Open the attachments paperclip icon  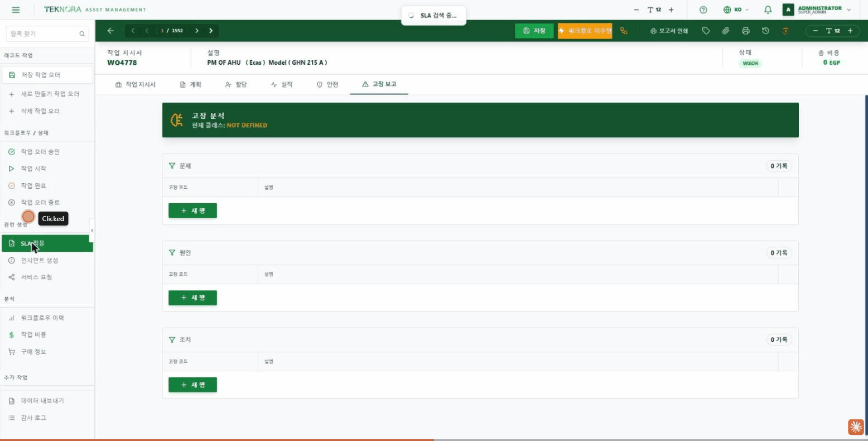pos(726,31)
